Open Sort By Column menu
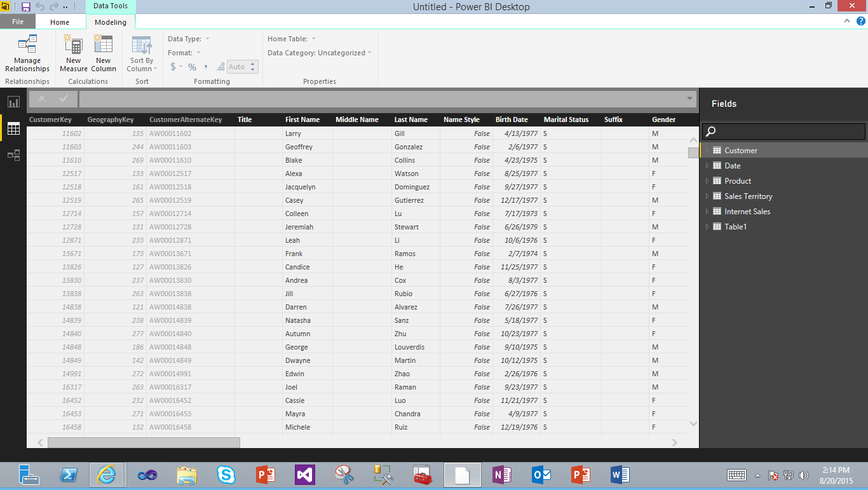The image size is (868, 490). pos(142,54)
